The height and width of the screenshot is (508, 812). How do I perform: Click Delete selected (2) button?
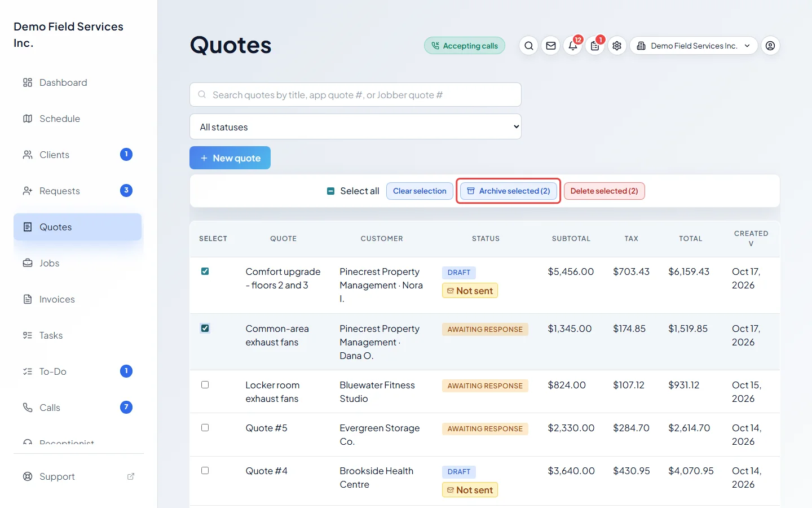click(x=604, y=191)
